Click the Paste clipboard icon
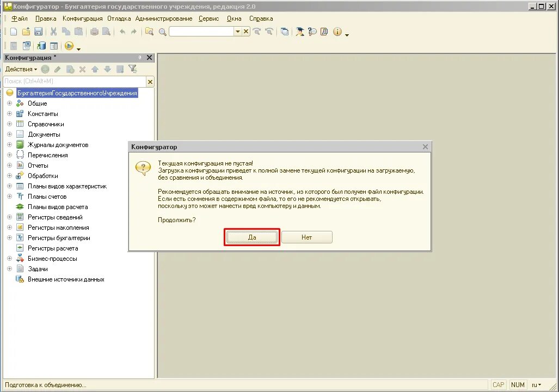Image resolution: width=559 pixels, height=392 pixels. coord(78,32)
